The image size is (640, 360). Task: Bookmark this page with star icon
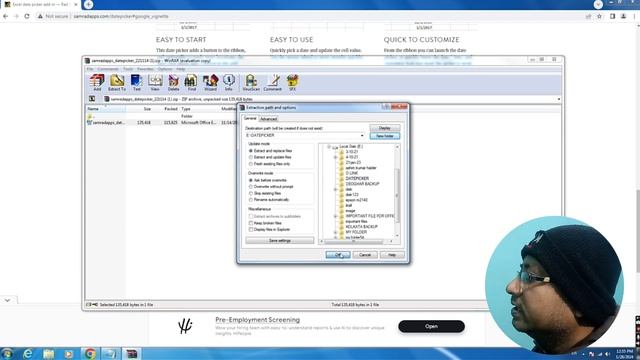pos(599,16)
